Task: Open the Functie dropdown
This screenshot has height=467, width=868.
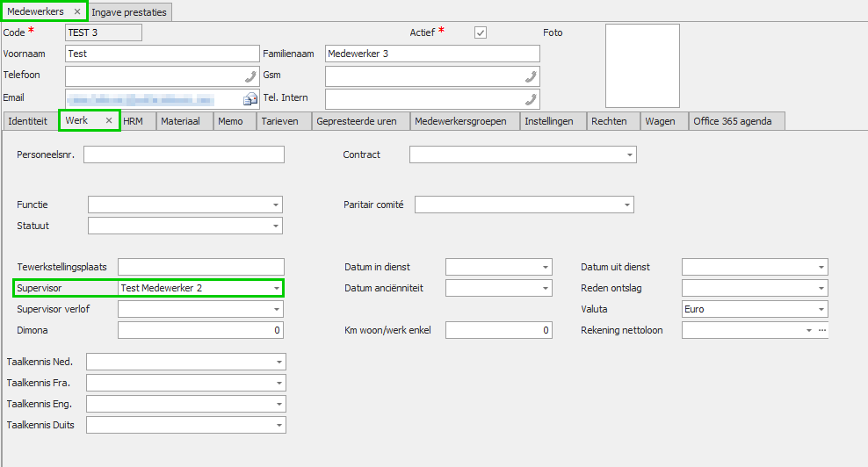Action: 276,205
